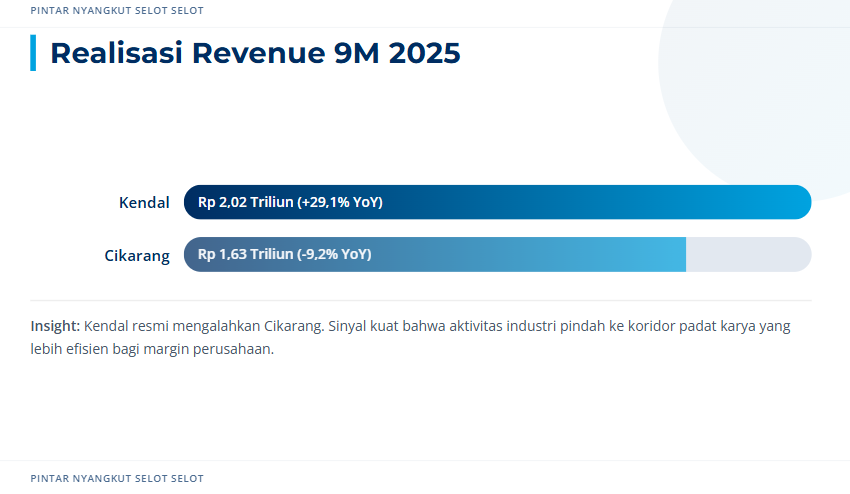Click the header text "PINTAR NYANGKUT SELOT SELOT" at top
Image resolution: width=850 pixels, height=494 pixels.
pos(117,11)
